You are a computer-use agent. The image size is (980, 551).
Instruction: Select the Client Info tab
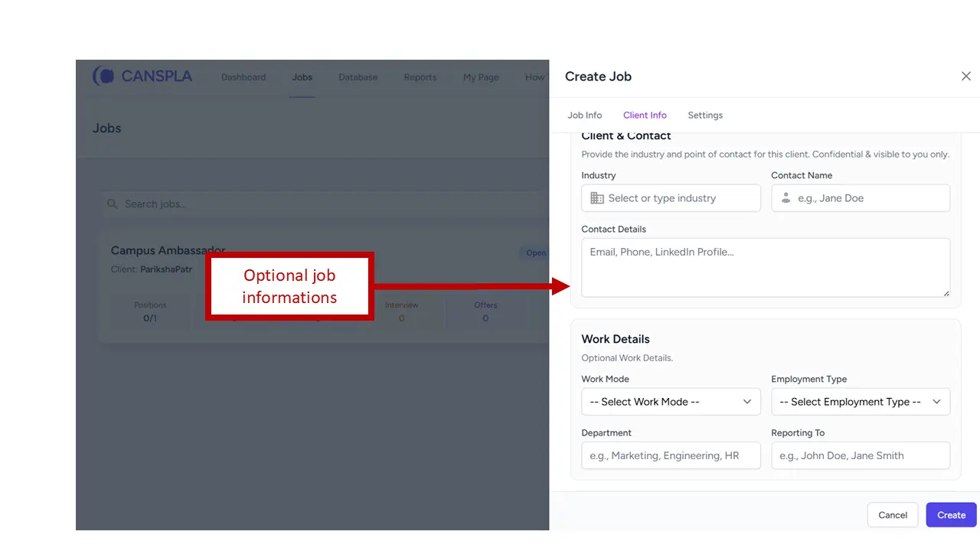tap(645, 116)
